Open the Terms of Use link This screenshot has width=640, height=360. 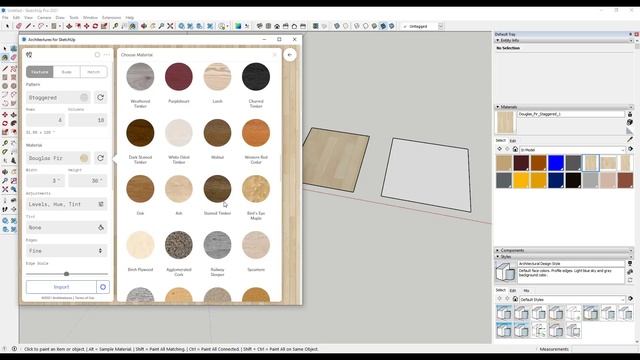coord(84,298)
